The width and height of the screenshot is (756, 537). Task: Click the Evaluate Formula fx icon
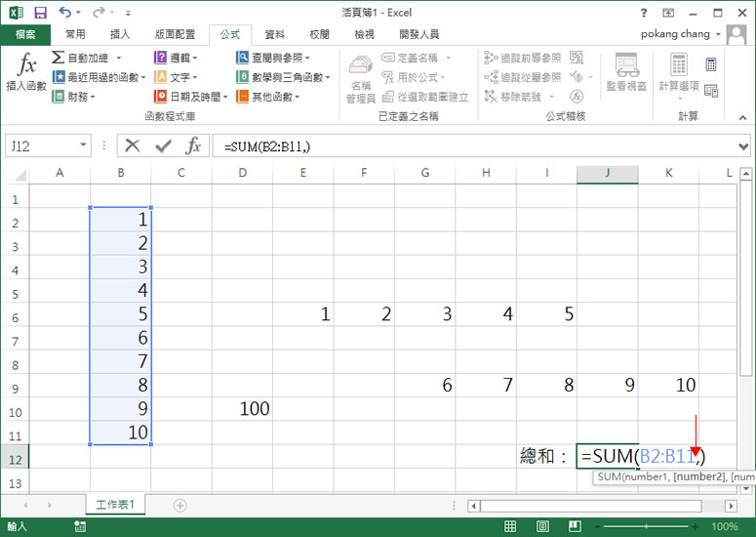click(577, 97)
